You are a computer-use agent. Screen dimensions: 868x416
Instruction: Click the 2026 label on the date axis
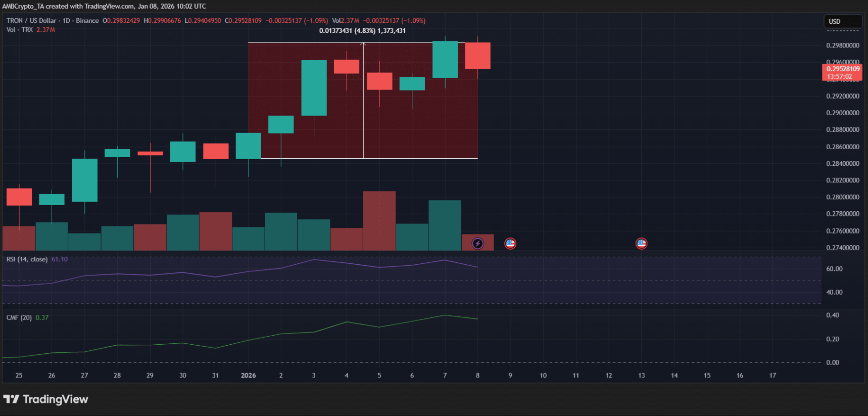(248, 376)
